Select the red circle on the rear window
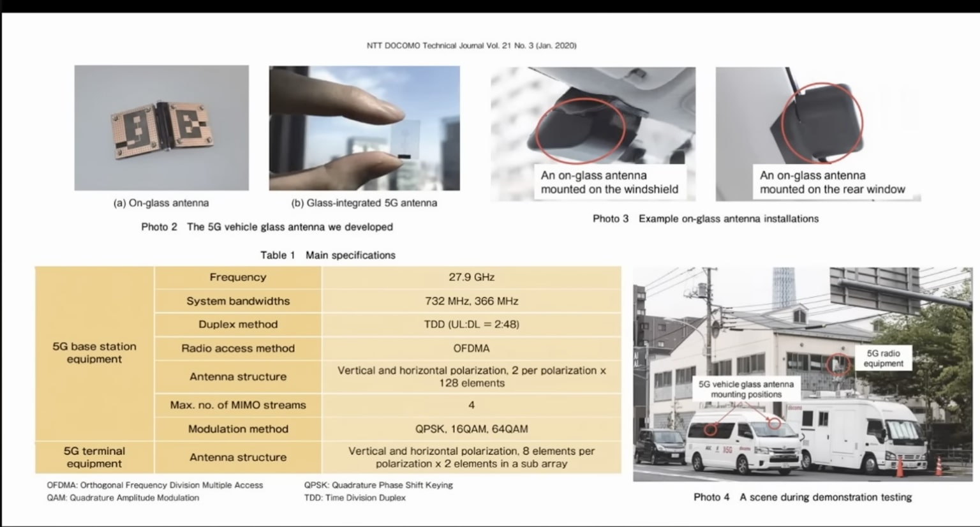 823,121
